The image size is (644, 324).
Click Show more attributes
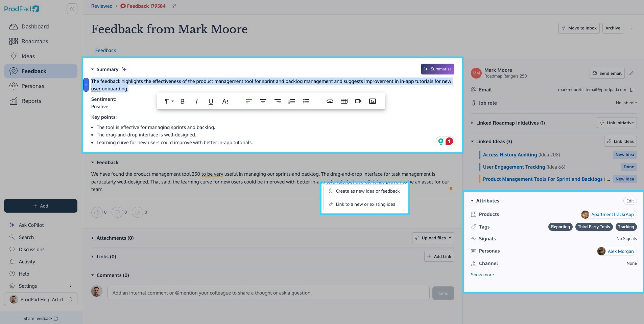pos(482,275)
